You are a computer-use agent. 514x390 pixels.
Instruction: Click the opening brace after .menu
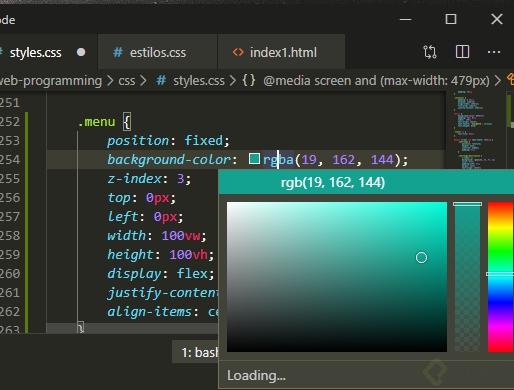[x=127, y=122]
